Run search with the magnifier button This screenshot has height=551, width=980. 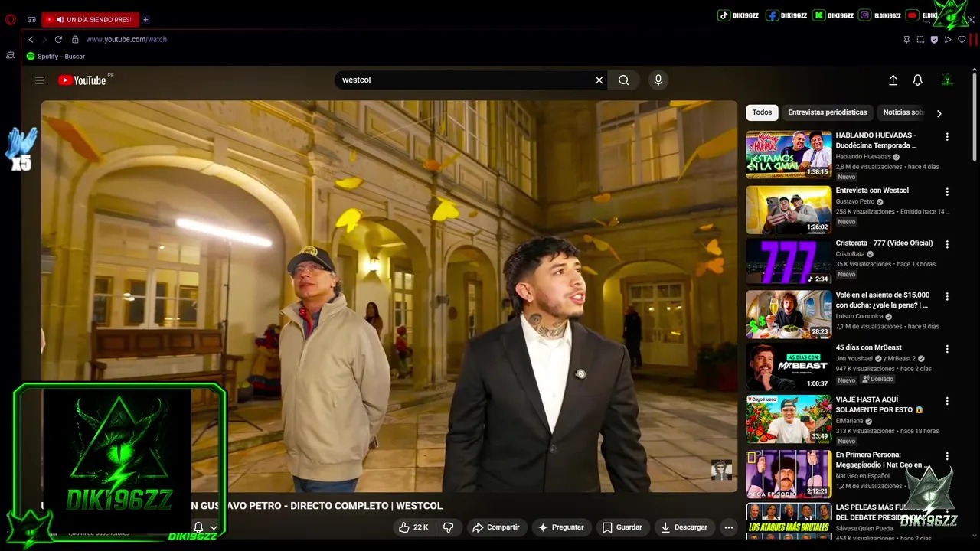point(623,80)
